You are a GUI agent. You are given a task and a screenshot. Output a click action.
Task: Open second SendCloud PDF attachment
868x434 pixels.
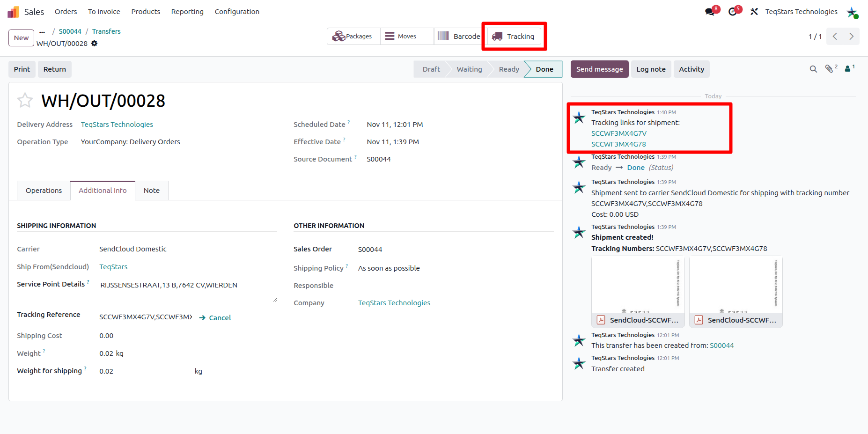pos(736,292)
